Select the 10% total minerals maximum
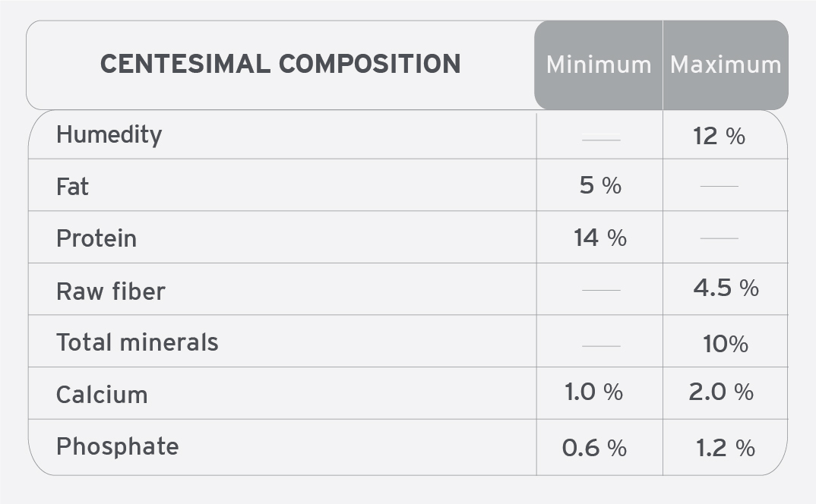816x504 pixels. pos(726,344)
